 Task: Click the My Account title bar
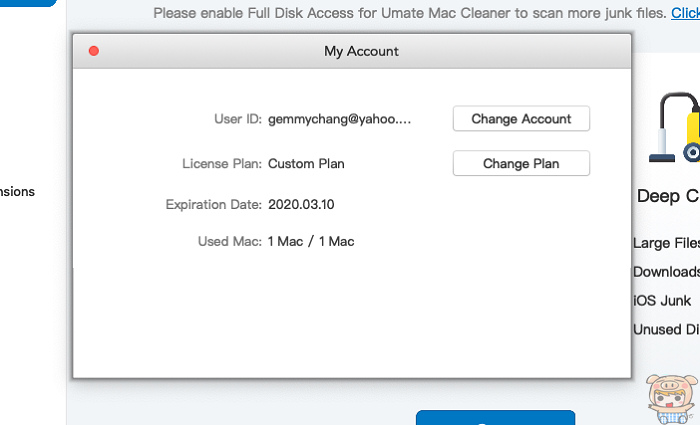361,51
